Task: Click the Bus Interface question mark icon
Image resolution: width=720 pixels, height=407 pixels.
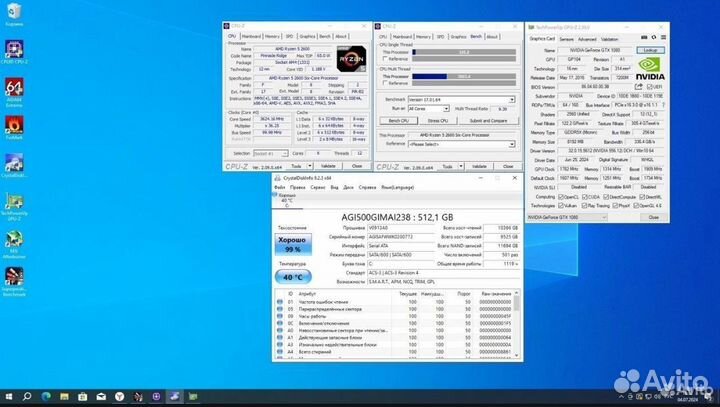Action: point(663,105)
